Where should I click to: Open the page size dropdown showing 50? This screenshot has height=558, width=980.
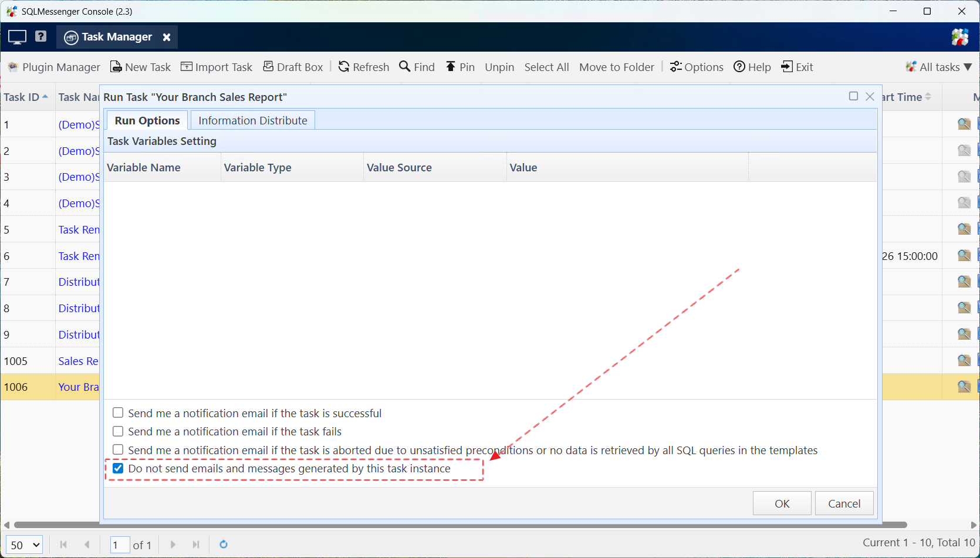coord(24,545)
